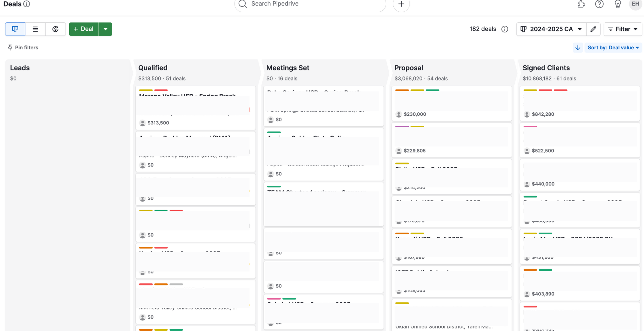Screen dimensions: 644x331
Task: Open the sales assistant lightbulb icon
Action: pos(618,4)
